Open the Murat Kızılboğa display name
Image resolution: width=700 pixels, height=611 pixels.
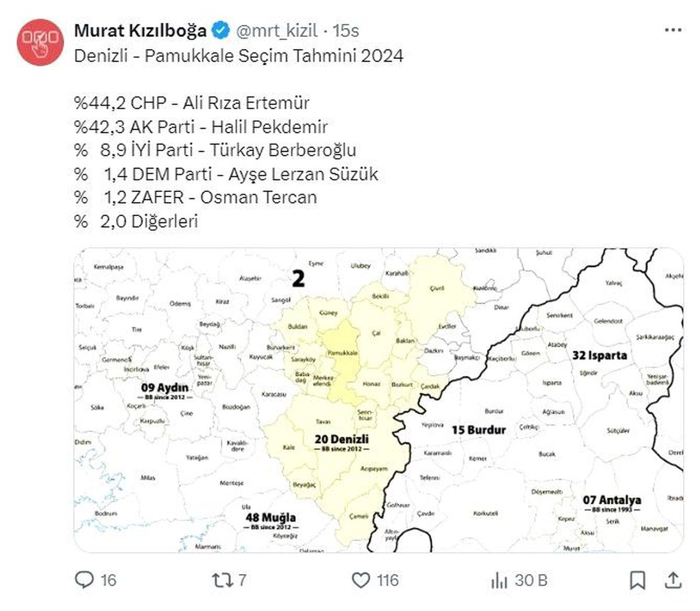tap(140, 30)
